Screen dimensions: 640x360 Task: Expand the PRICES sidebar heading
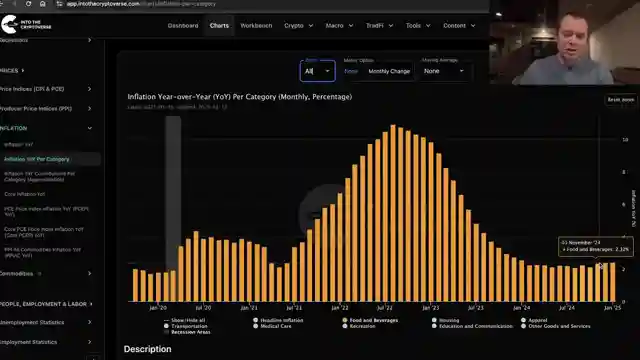coord(12,71)
